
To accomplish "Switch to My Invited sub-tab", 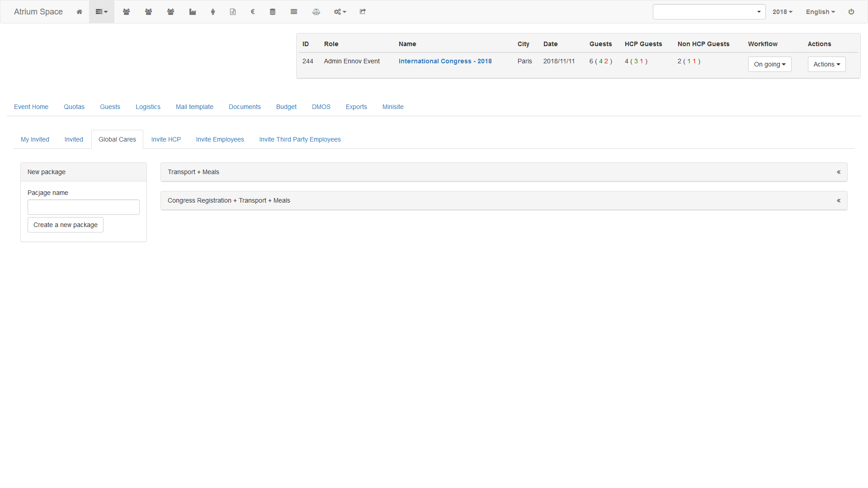I will pos(35,139).
